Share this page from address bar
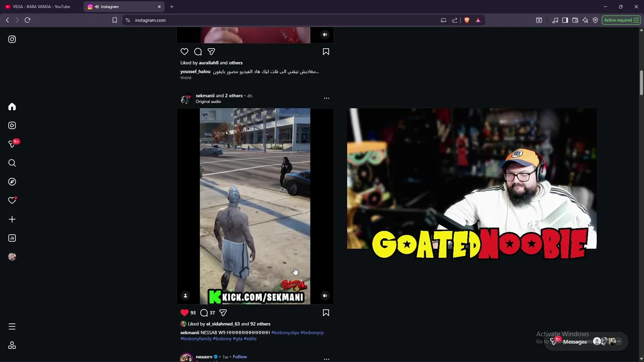Image resolution: width=644 pixels, height=362 pixels. coord(455,20)
